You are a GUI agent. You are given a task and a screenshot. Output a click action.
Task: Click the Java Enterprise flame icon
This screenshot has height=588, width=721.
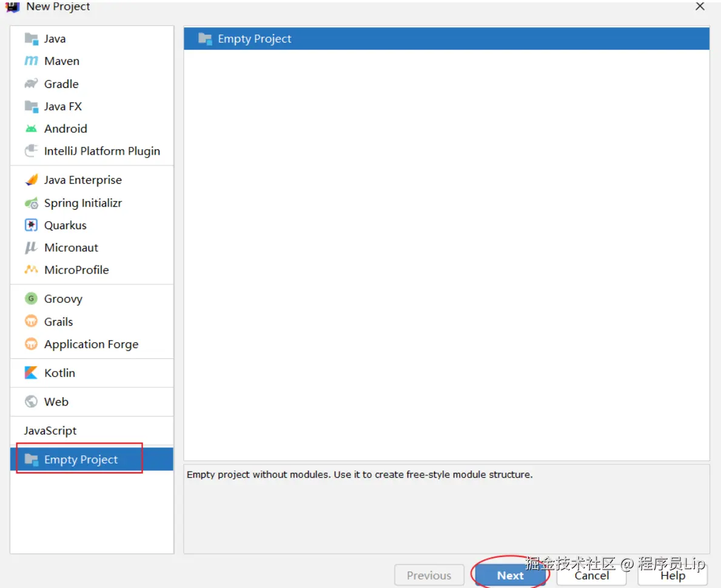[x=32, y=180]
